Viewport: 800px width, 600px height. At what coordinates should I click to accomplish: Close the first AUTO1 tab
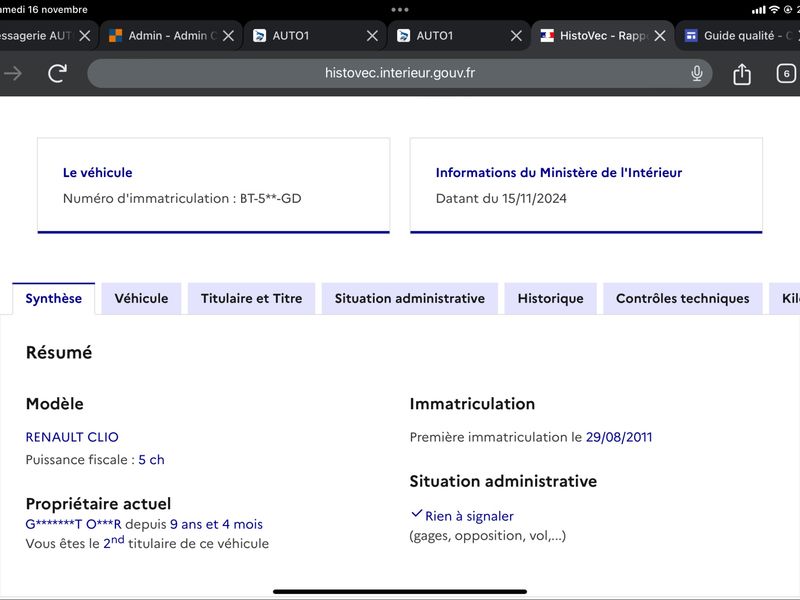click(x=372, y=36)
